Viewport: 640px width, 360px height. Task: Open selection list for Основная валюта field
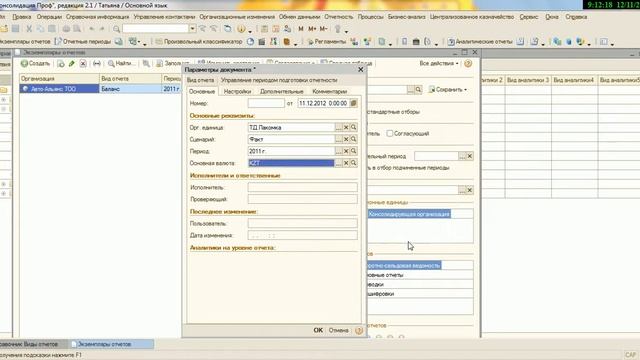[338, 163]
